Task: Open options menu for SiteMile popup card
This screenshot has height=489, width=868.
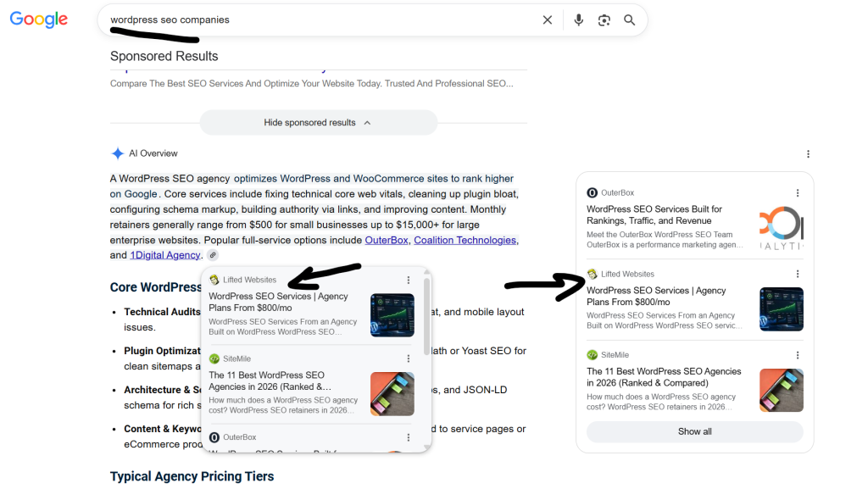Action: (x=409, y=358)
